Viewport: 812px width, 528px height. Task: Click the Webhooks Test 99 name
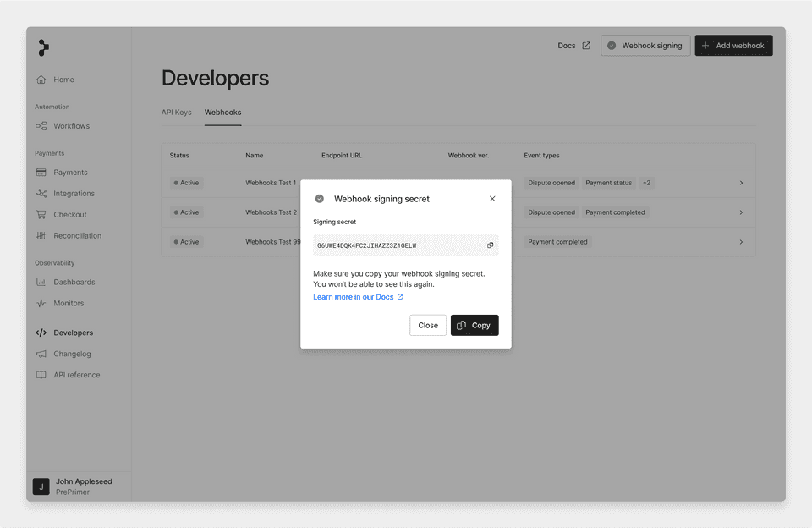tap(273, 242)
